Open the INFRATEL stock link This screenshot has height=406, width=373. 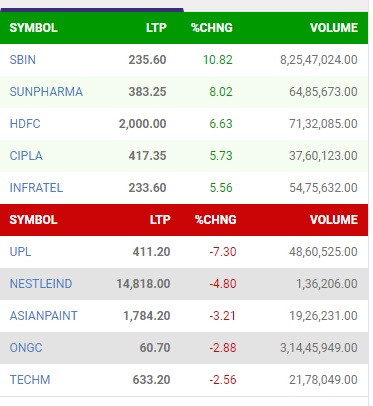pyautogui.click(x=36, y=188)
